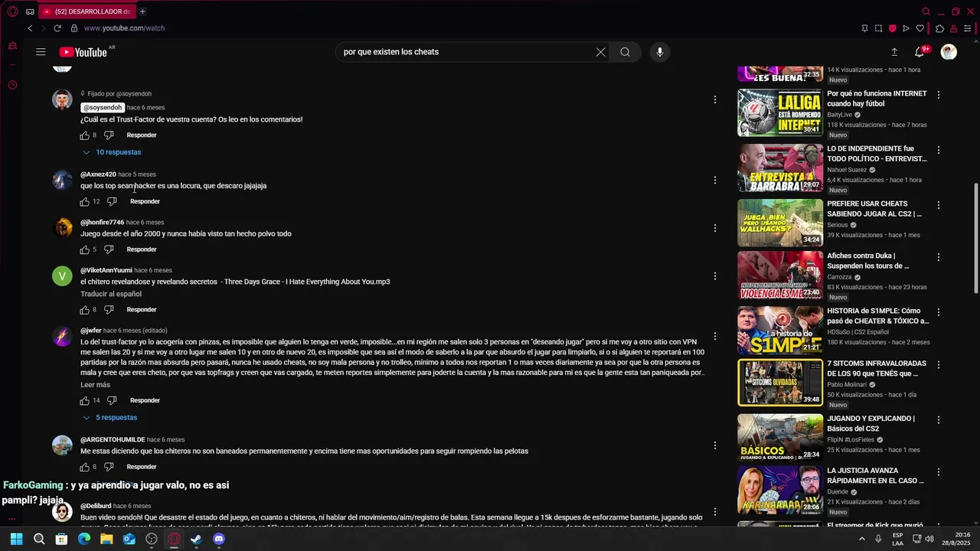Reply to the @jhonfire7746 comment

click(x=142, y=249)
